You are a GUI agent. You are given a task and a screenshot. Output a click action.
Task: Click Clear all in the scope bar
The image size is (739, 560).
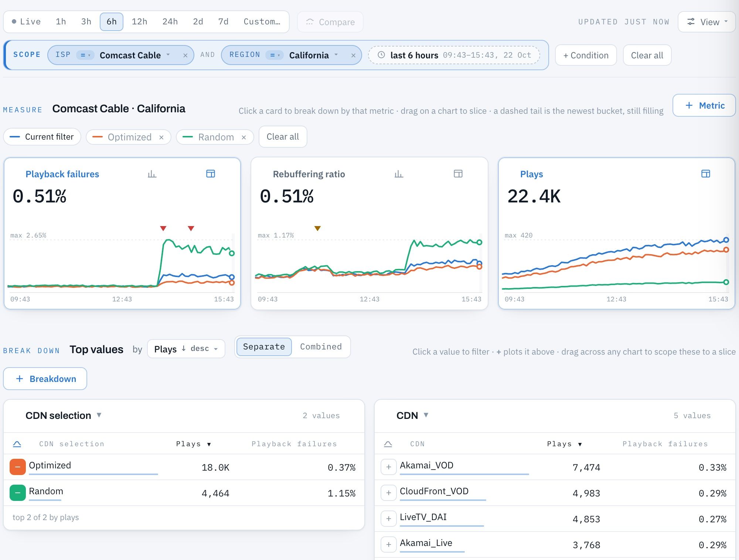point(647,55)
